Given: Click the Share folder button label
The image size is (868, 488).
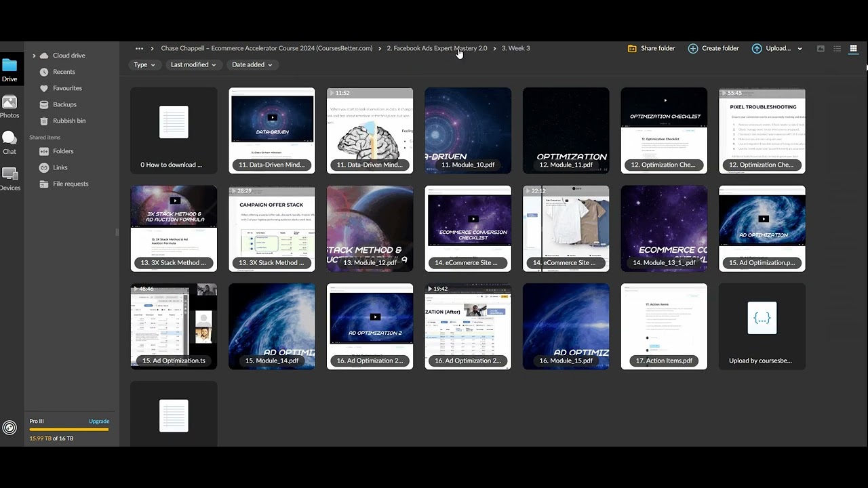Looking at the screenshot, I should click(658, 49).
